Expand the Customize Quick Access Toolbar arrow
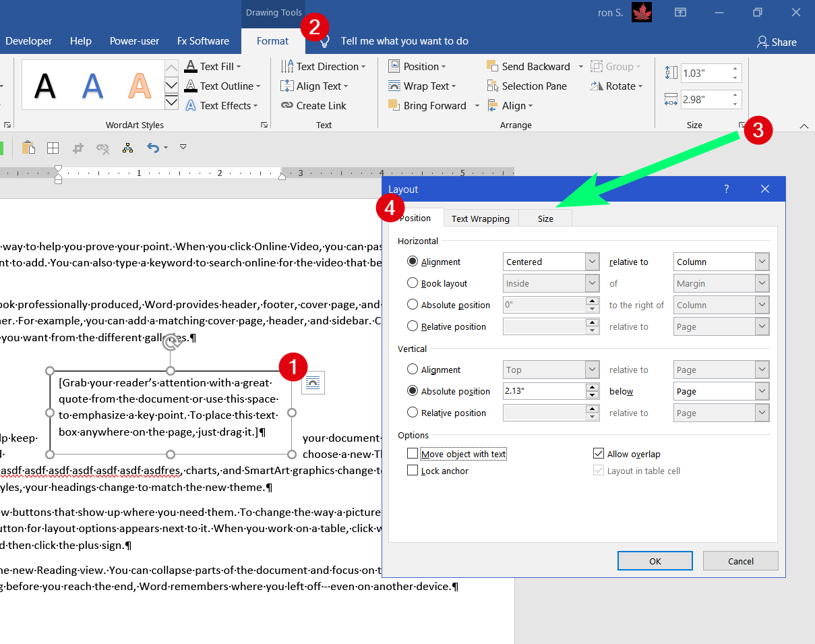 [x=183, y=147]
